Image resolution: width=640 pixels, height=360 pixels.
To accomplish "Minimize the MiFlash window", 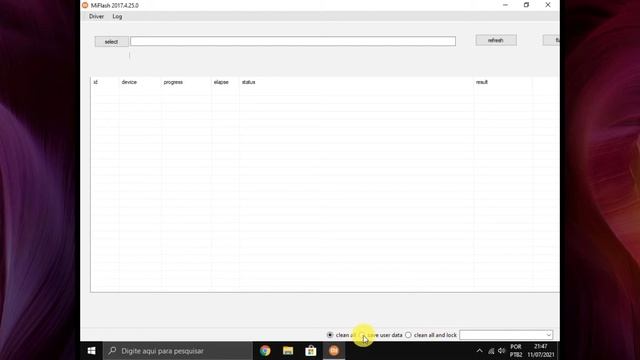I will [505, 5].
